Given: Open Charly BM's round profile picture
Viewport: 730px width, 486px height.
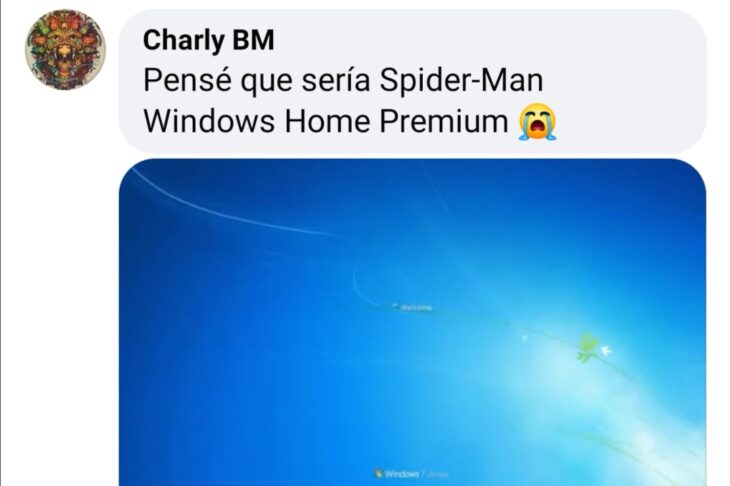Looking at the screenshot, I should pos(65,49).
